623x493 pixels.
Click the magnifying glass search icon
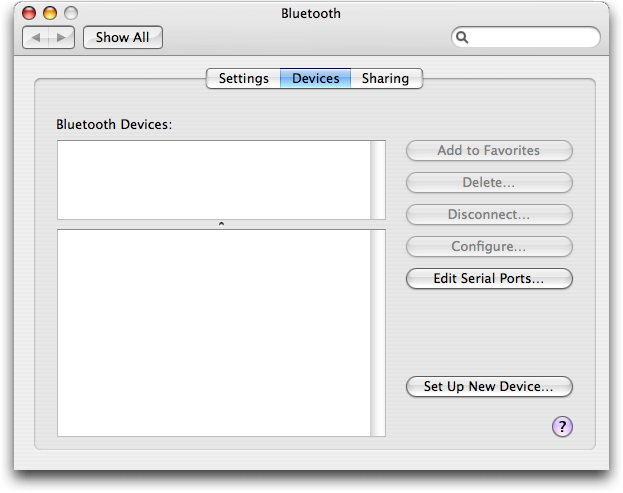click(x=462, y=37)
